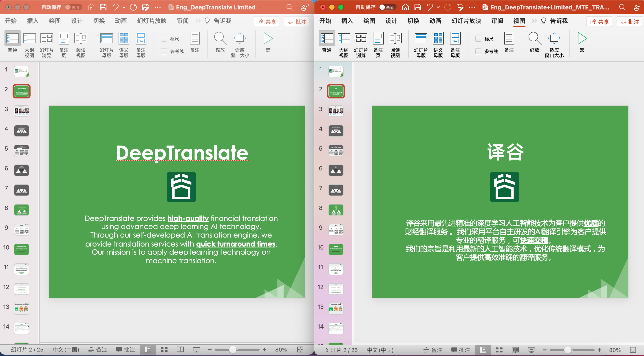This screenshot has height=356, width=644.
Task: Select Normal view in left PowerPoint window
Action: coord(12,42)
